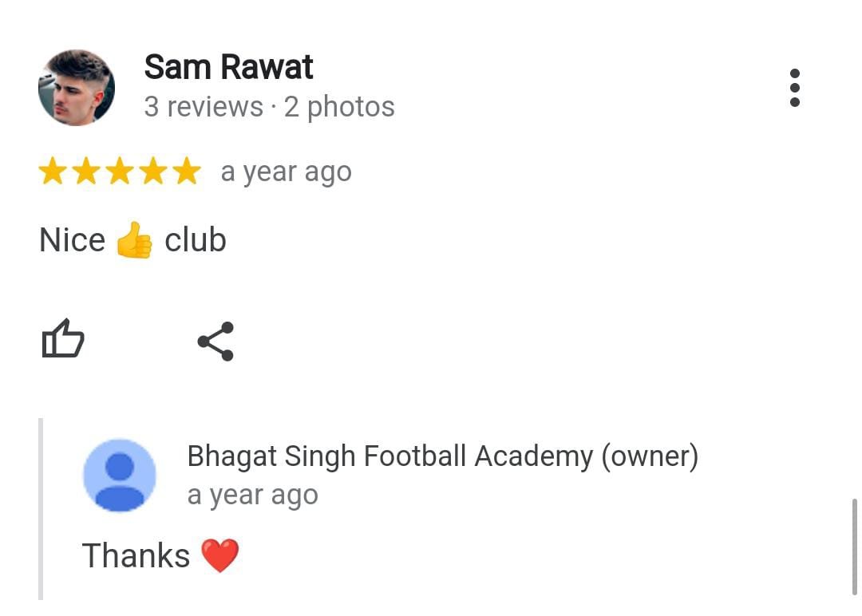
Task: Click the review's 'a year ago' timestamp
Action: (286, 172)
